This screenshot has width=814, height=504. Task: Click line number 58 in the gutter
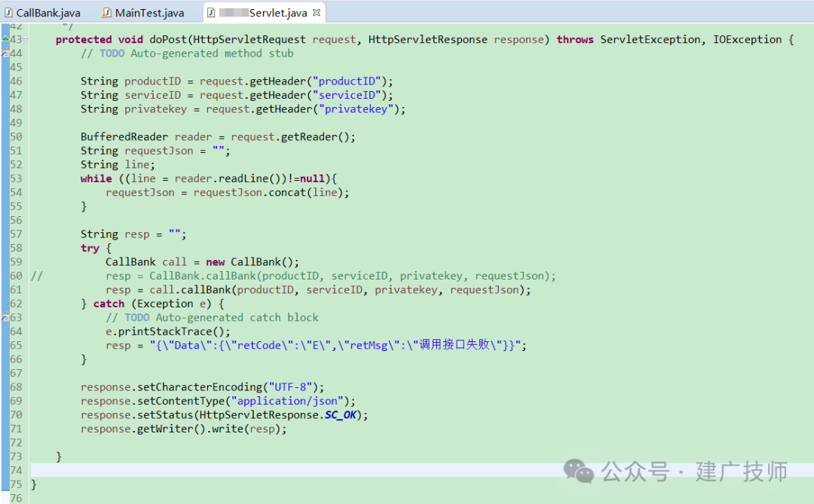(16, 248)
